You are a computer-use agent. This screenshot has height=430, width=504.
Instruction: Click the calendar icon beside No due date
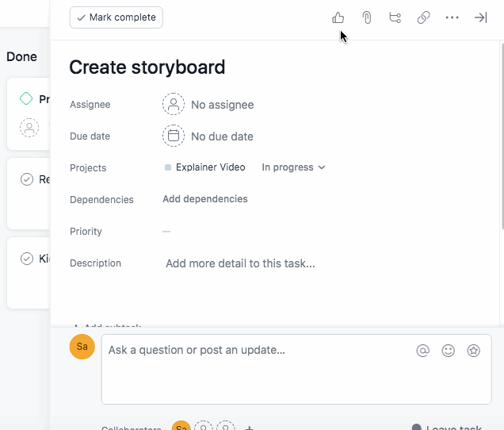pos(174,136)
